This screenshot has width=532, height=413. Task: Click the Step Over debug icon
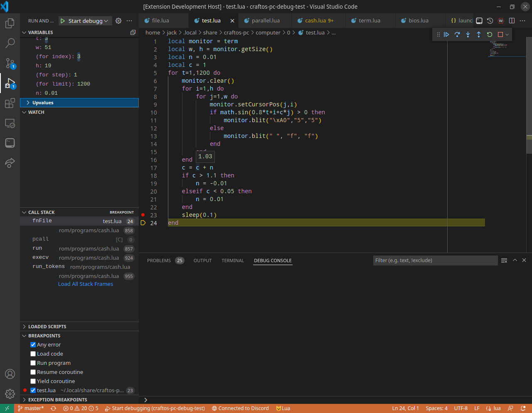457,34
